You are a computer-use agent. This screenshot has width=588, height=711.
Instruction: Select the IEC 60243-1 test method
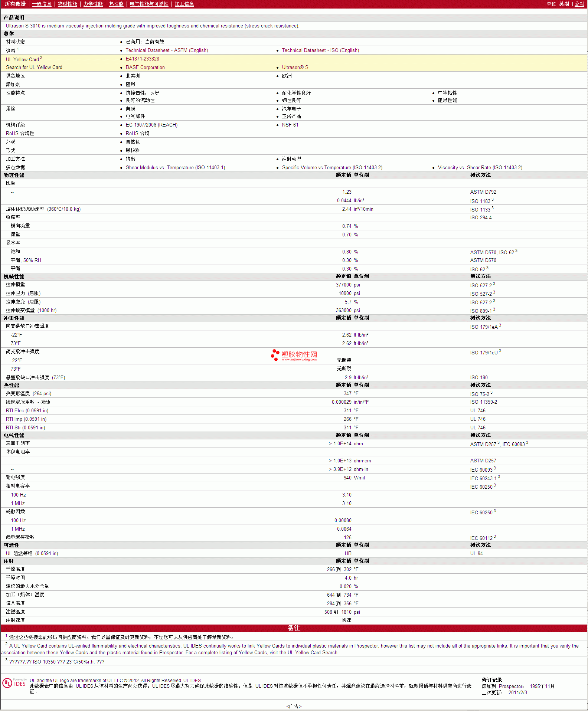point(483,478)
